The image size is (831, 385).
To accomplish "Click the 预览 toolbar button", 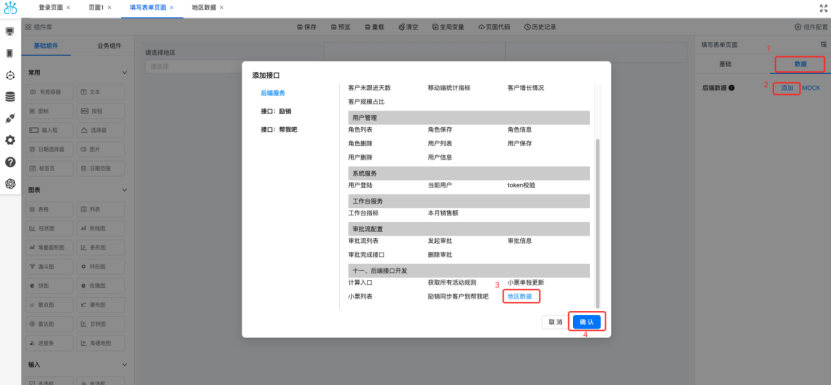I will (340, 27).
